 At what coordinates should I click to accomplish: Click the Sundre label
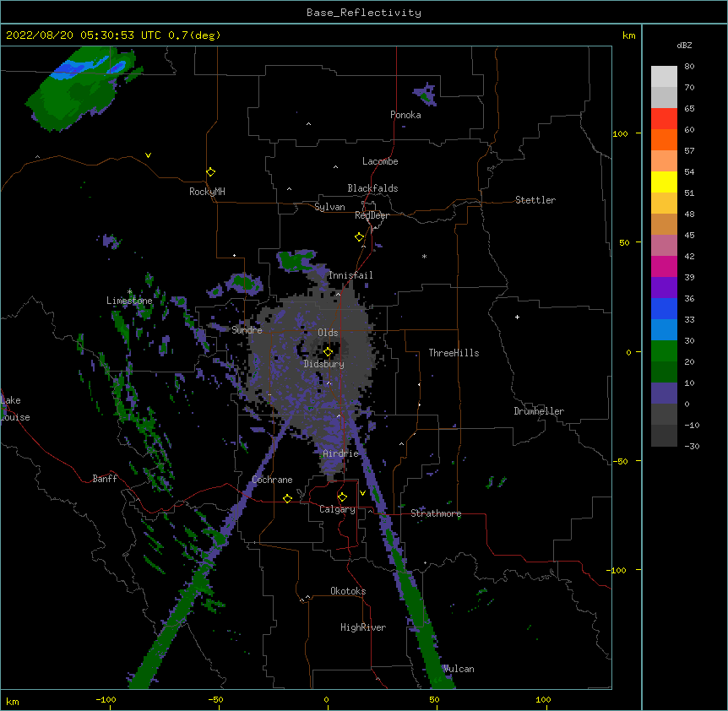(x=247, y=330)
